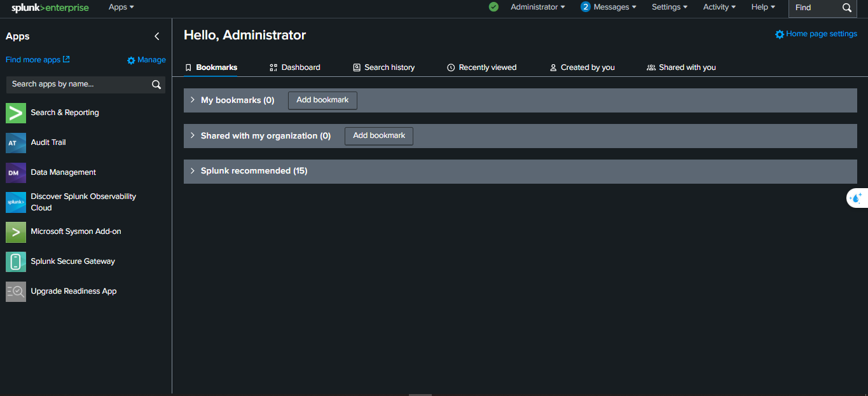Launch Splunk Secure Gateway
868x396 pixels.
pos(72,261)
